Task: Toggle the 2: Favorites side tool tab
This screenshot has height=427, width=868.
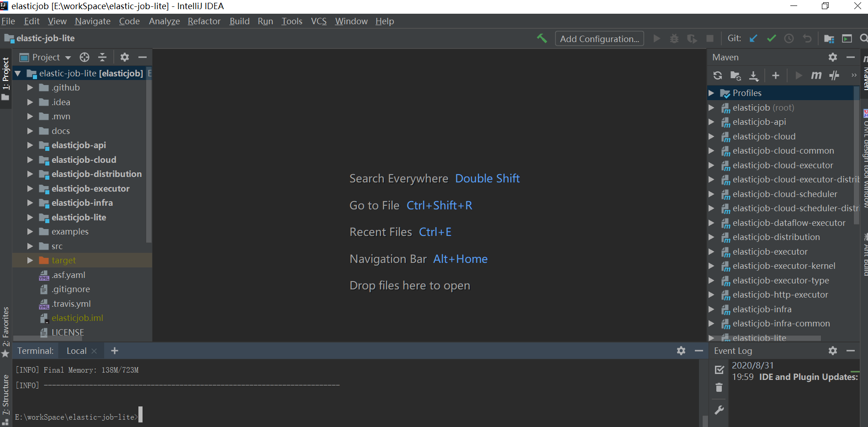Action: pyautogui.click(x=5, y=332)
